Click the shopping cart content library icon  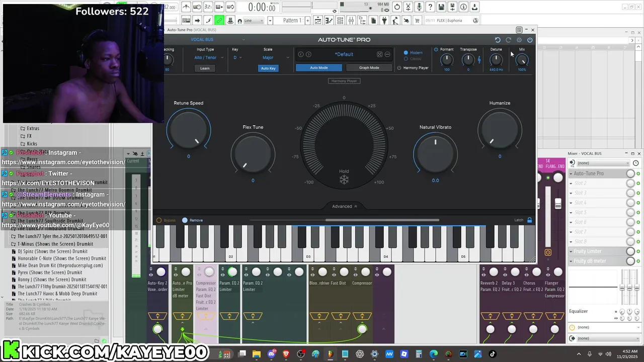[417, 21]
